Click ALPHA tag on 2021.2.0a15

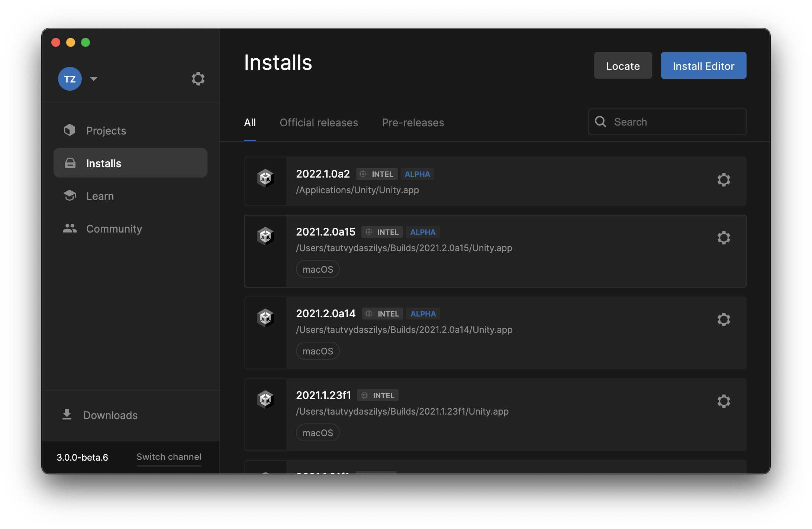423,232
